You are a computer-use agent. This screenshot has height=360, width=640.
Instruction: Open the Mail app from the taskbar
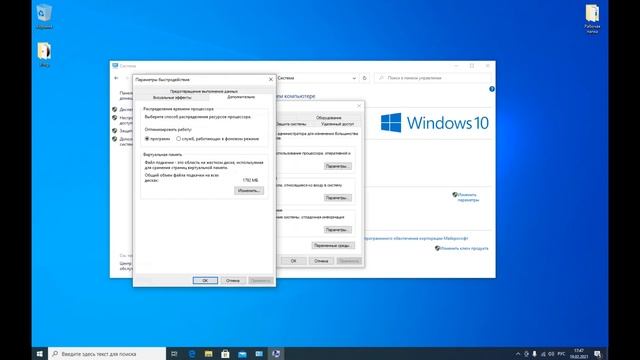[242, 354]
